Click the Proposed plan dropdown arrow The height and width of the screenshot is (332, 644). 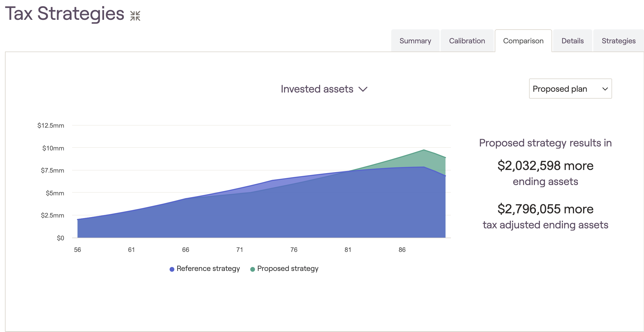coord(605,89)
